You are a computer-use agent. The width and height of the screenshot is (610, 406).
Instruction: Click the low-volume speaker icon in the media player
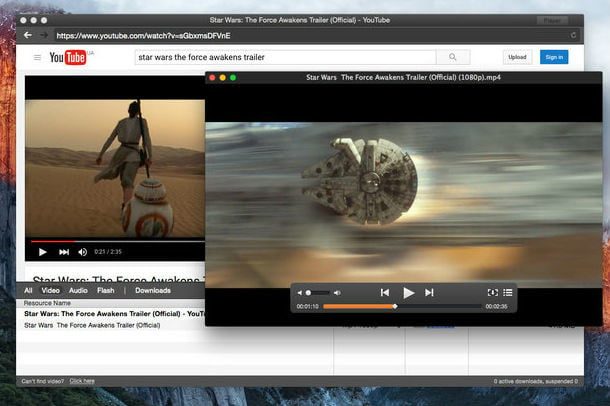pyautogui.click(x=300, y=292)
